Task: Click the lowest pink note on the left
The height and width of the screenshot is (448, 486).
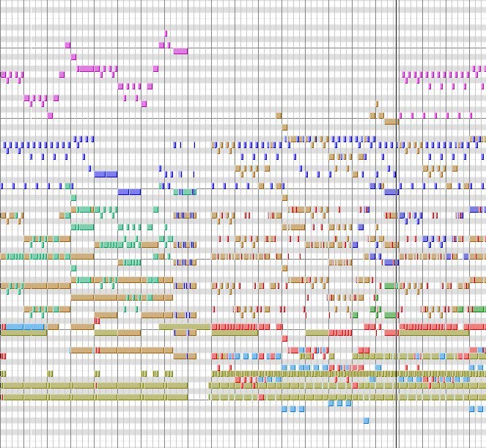Action: pyautogui.click(x=50, y=115)
